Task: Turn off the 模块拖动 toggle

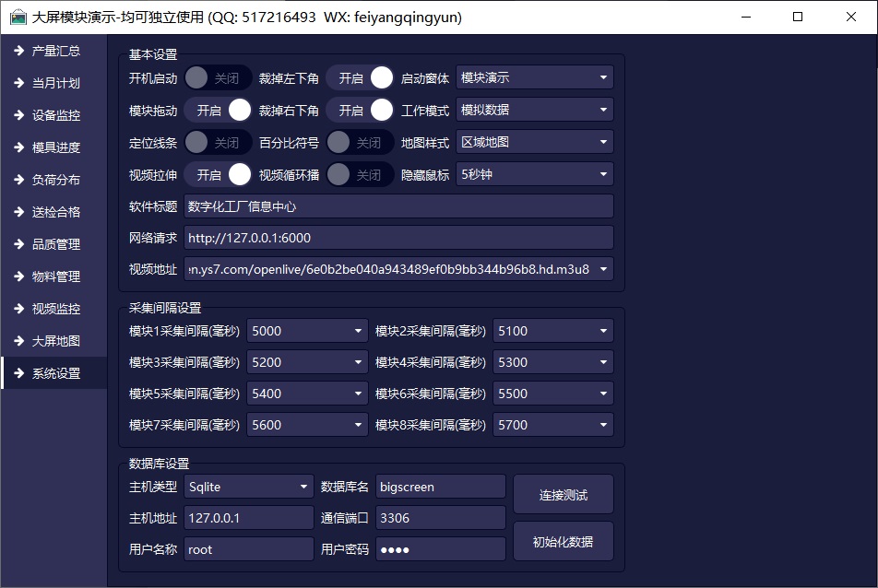Action: click(218, 110)
